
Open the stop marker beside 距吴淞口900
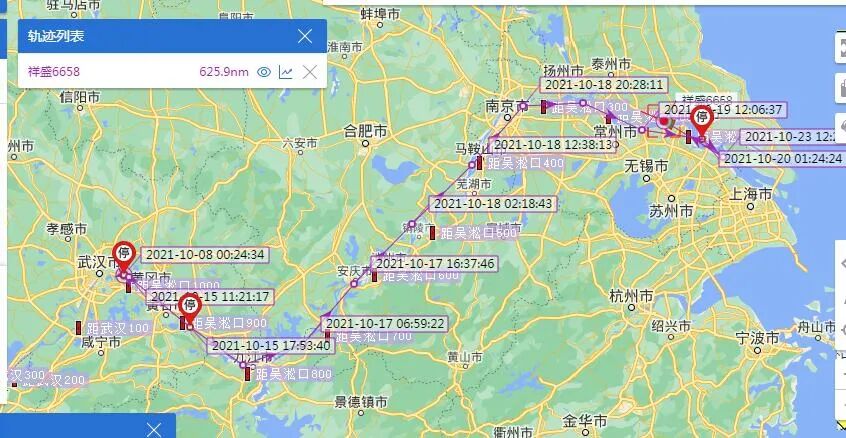point(189,309)
